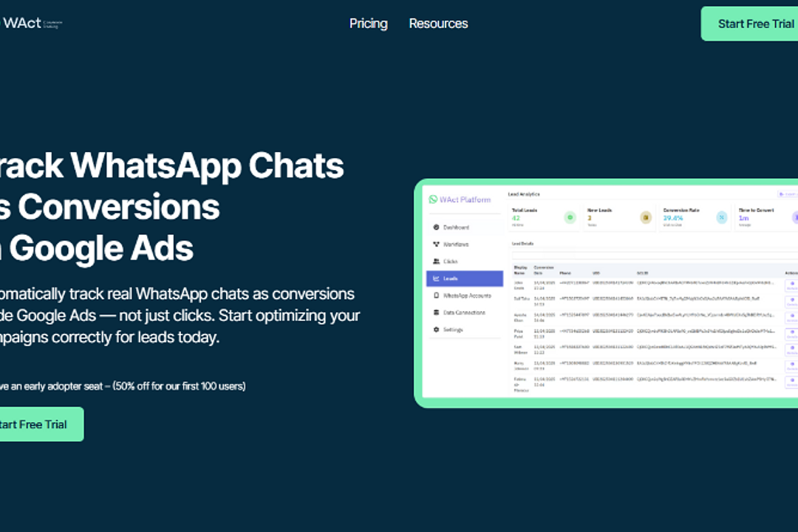
Task: Click the search field under Lead Details
Action: [x=655, y=255]
